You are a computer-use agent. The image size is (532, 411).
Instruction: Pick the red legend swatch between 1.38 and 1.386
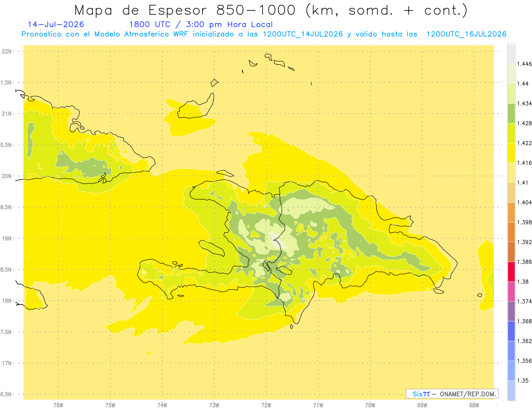coord(511,272)
